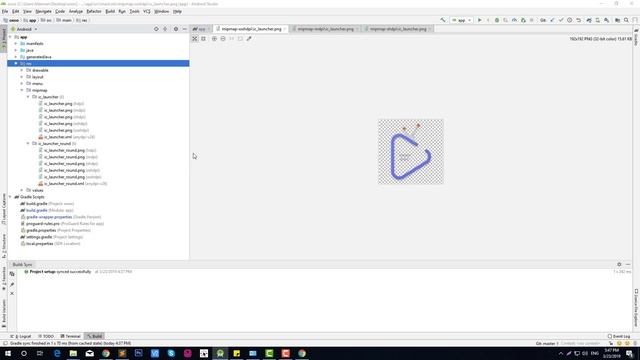This screenshot has height=360, width=640.
Task: Expand the manifests folder
Action: pos(16,43)
